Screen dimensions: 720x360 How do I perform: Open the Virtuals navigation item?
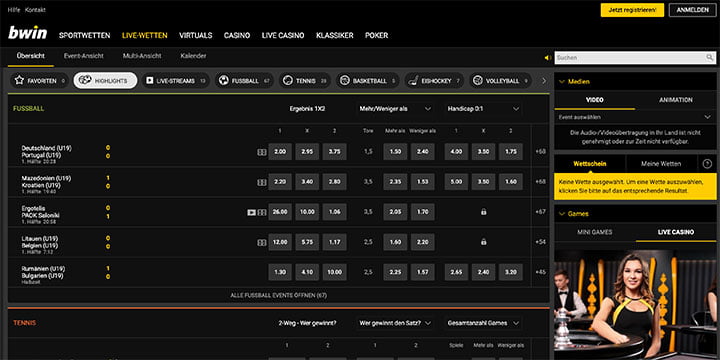click(x=196, y=35)
